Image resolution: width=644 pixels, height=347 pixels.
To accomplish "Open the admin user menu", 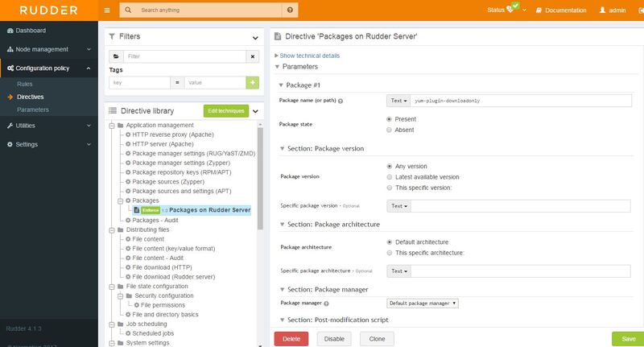I will click(613, 10).
